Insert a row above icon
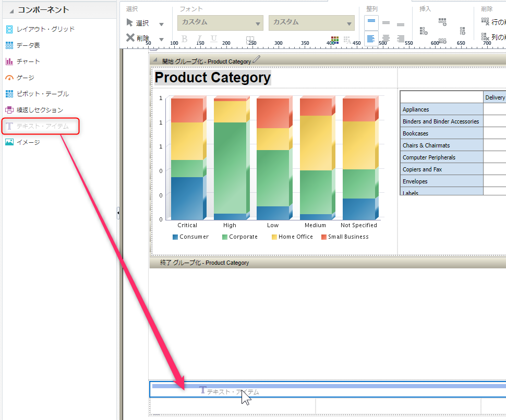Viewport: 506px width, 420px height. 442,22
